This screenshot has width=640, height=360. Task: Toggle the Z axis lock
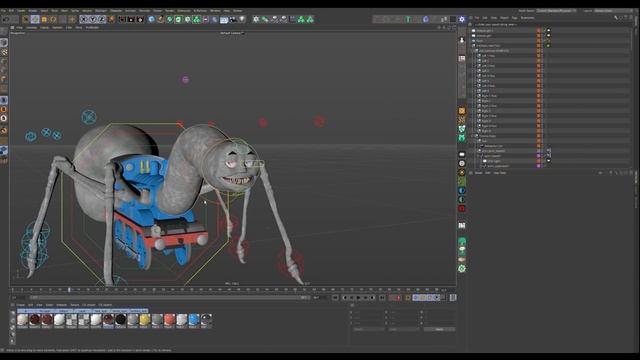(102, 19)
